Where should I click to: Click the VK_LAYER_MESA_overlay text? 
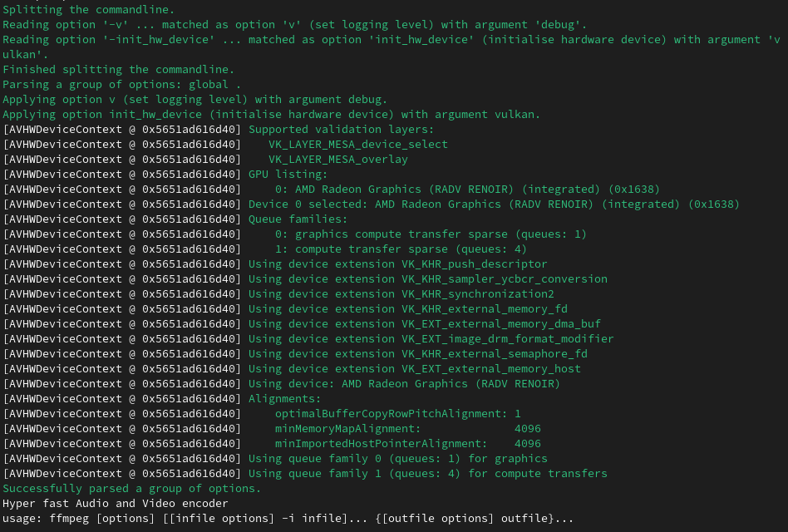point(337,159)
